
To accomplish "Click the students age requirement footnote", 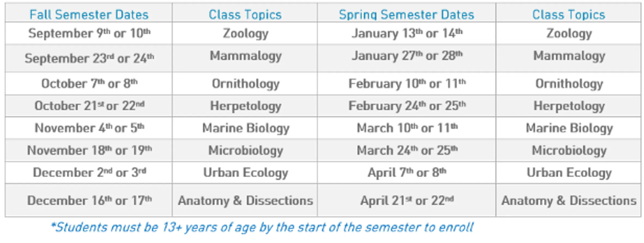I will pyautogui.click(x=262, y=227).
